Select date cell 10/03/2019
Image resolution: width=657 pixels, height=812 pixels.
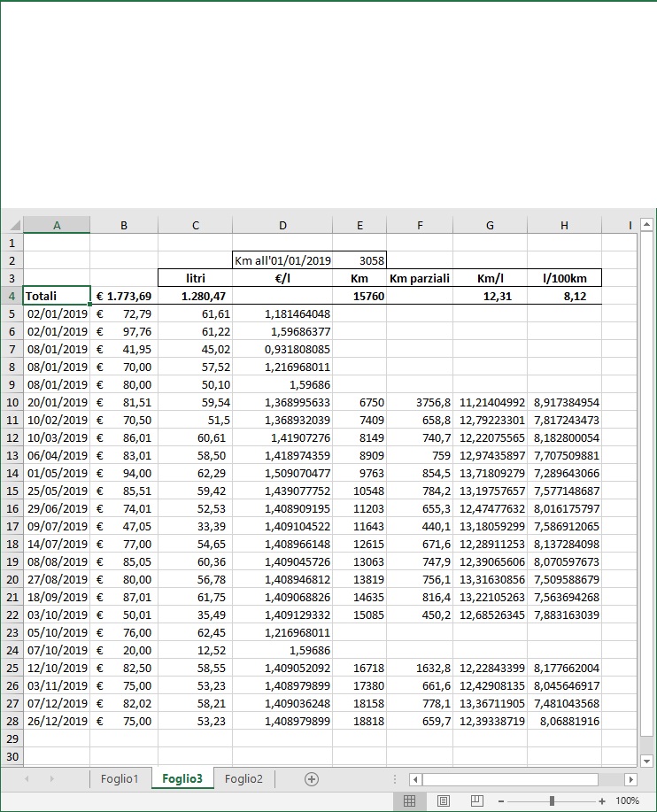[x=57, y=437]
